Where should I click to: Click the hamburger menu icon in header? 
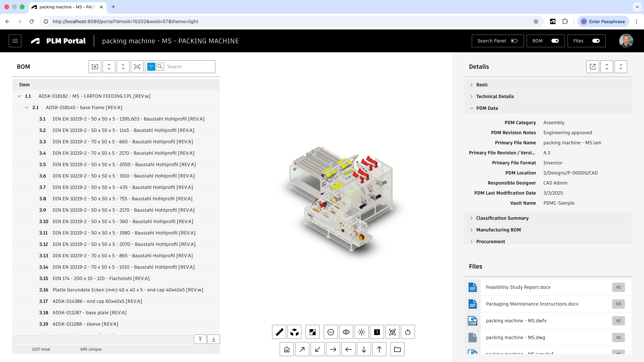click(15, 41)
